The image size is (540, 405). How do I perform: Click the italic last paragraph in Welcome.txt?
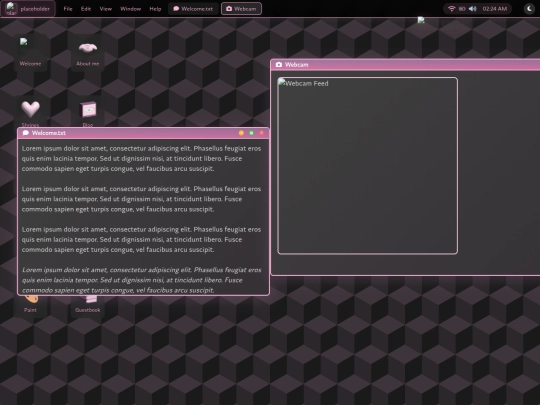pyautogui.click(x=142, y=280)
